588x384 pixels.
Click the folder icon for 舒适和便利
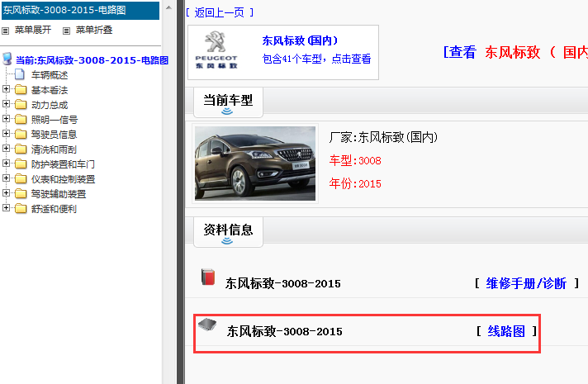coord(21,208)
